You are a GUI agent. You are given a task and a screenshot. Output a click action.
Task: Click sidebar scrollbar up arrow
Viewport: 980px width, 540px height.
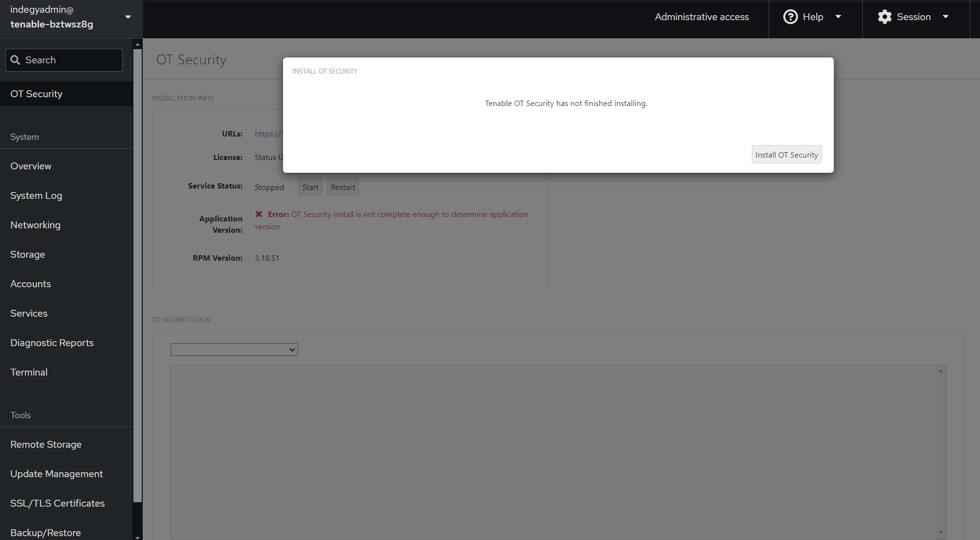tap(137, 44)
